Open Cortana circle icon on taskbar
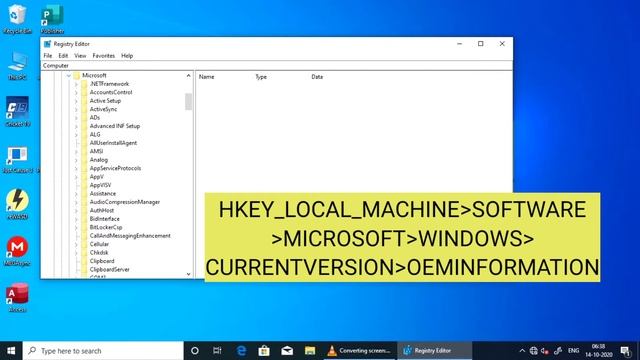Image resolution: width=640 pixels, height=360 pixels. [x=195, y=351]
